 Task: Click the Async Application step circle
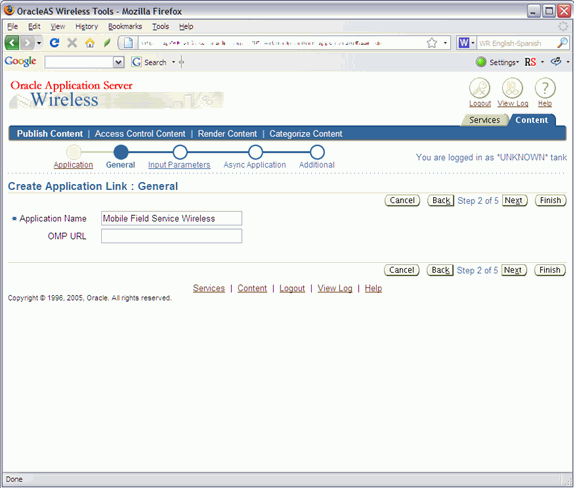click(x=255, y=152)
